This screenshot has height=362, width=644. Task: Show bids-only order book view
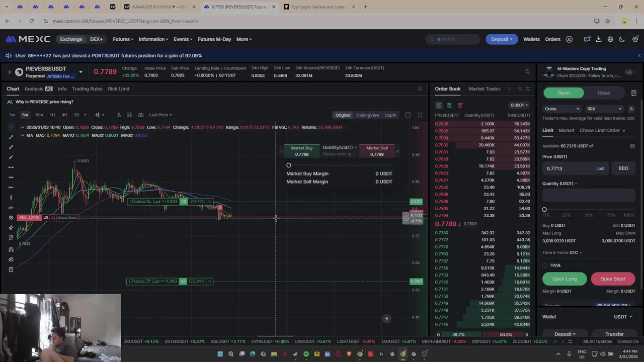point(449,105)
